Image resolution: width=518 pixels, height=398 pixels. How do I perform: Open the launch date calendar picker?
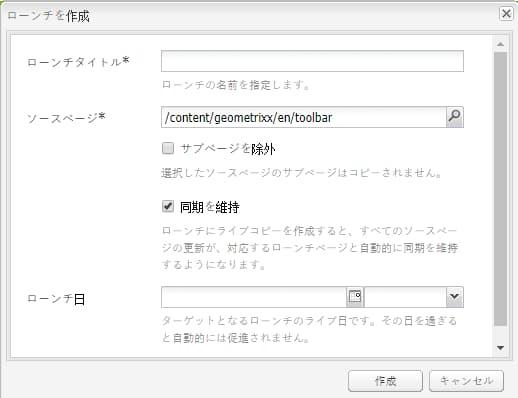pyautogui.click(x=355, y=296)
